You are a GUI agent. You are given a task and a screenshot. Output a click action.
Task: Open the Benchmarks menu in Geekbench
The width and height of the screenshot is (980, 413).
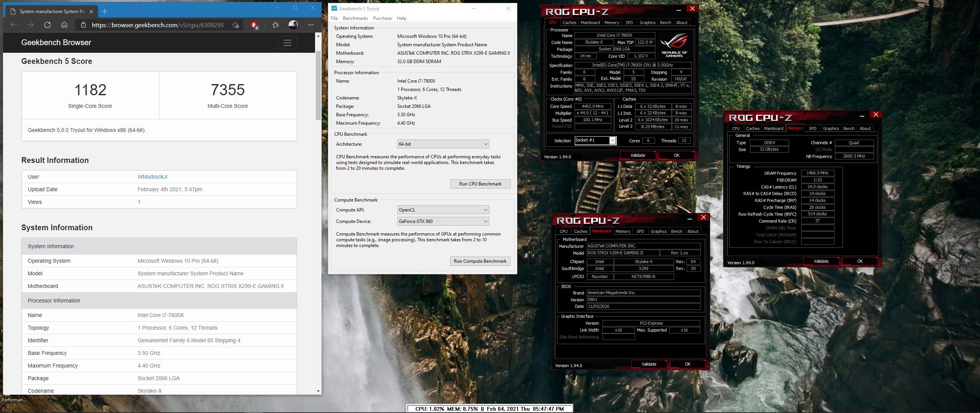point(355,18)
